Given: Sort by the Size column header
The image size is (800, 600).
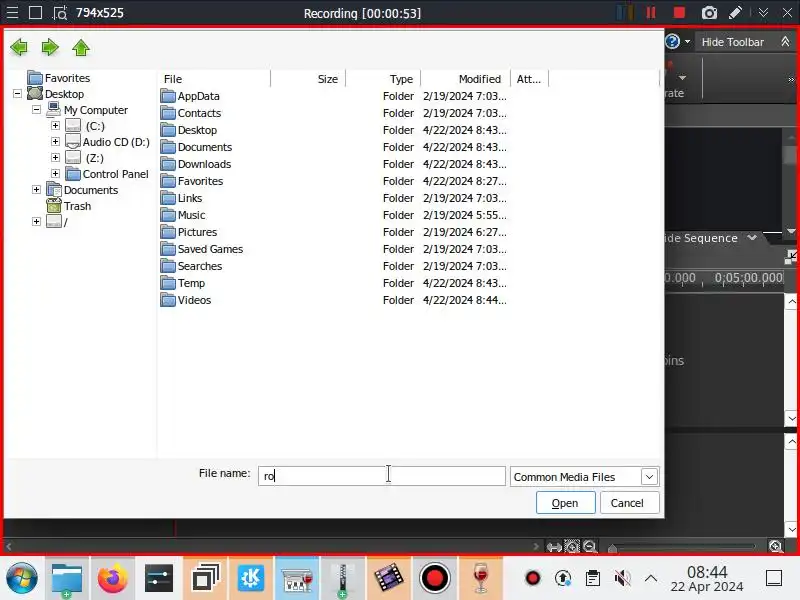Looking at the screenshot, I should point(308,79).
